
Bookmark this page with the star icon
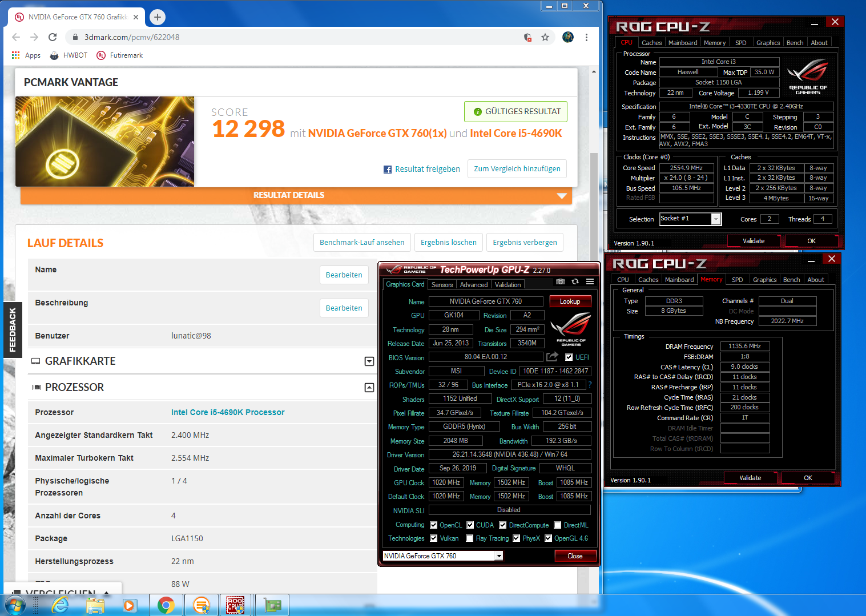click(x=545, y=37)
